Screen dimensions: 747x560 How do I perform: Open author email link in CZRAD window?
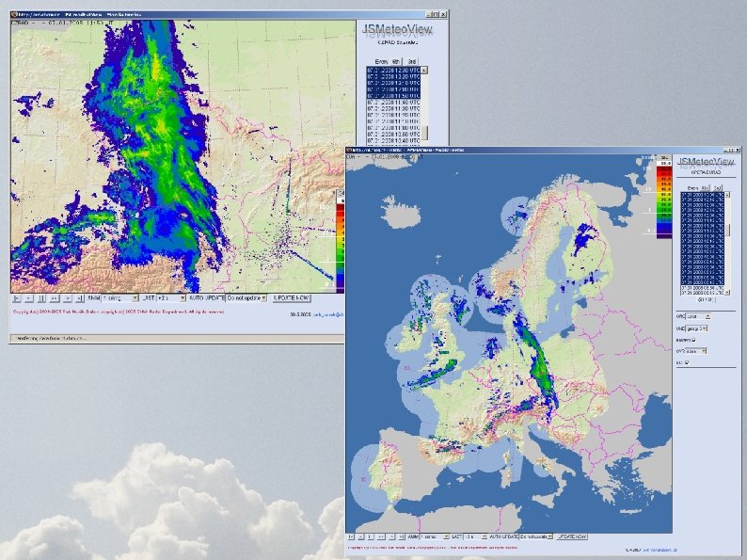[x=328, y=314]
